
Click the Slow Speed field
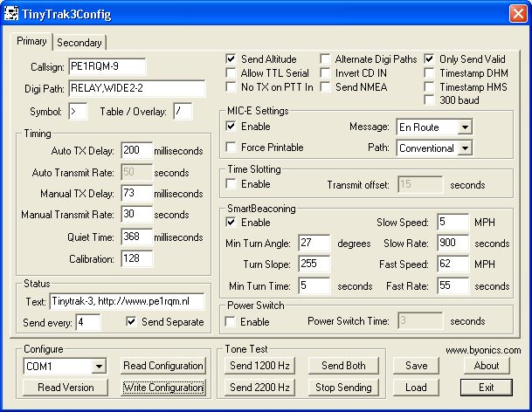tap(453, 222)
